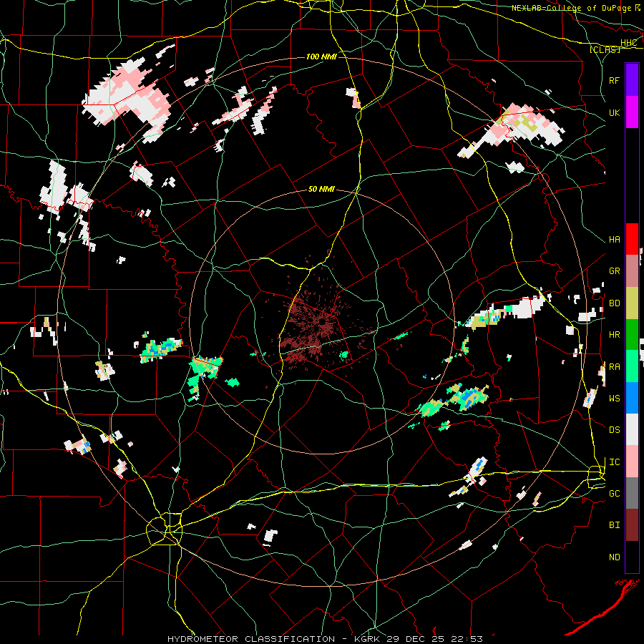Viewport: 644px width, 644px height.
Task: Click the BI legend label
Action: [615, 525]
